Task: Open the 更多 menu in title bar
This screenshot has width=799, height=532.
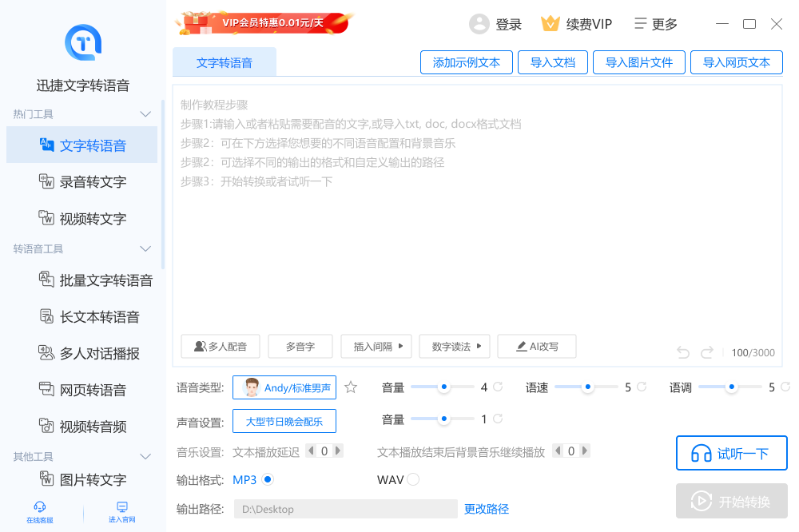Action: (x=655, y=24)
